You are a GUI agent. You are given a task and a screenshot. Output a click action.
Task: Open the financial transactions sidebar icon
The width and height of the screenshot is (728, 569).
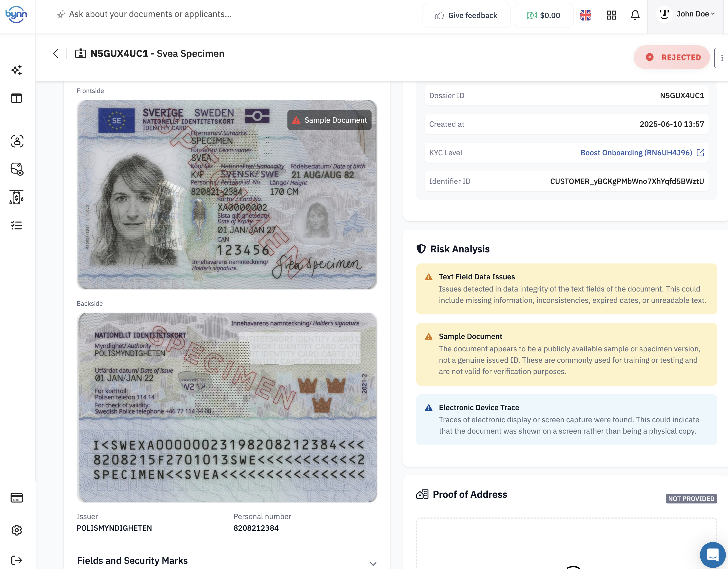[16, 197]
